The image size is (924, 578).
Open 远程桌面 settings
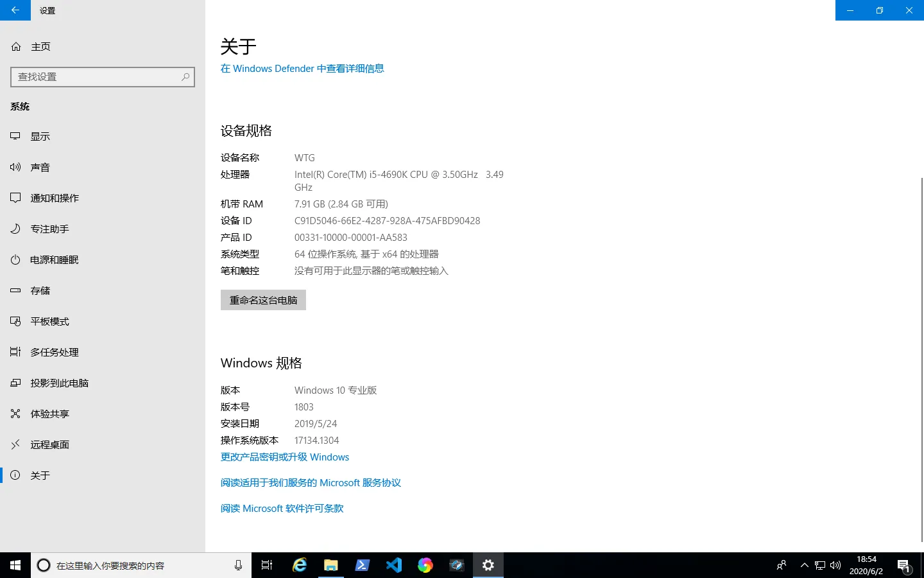point(103,444)
